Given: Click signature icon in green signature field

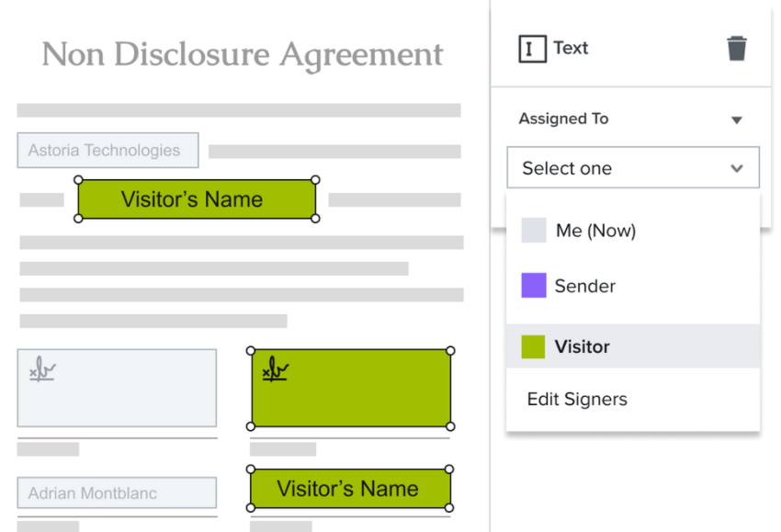Looking at the screenshot, I should pos(275,370).
